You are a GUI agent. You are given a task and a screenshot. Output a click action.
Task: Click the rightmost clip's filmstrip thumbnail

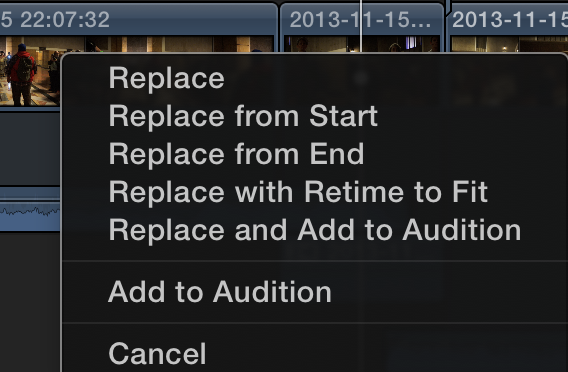pyautogui.click(x=509, y=44)
